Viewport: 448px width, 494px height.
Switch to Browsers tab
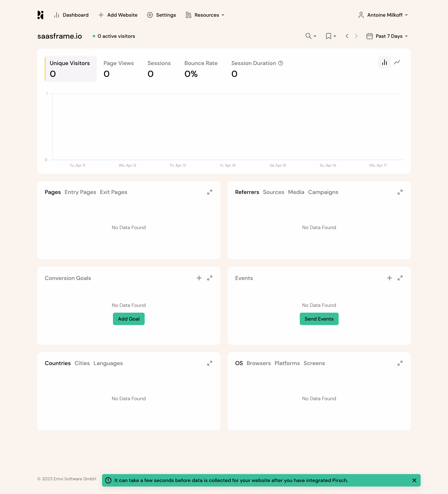click(x=259, y=363)
